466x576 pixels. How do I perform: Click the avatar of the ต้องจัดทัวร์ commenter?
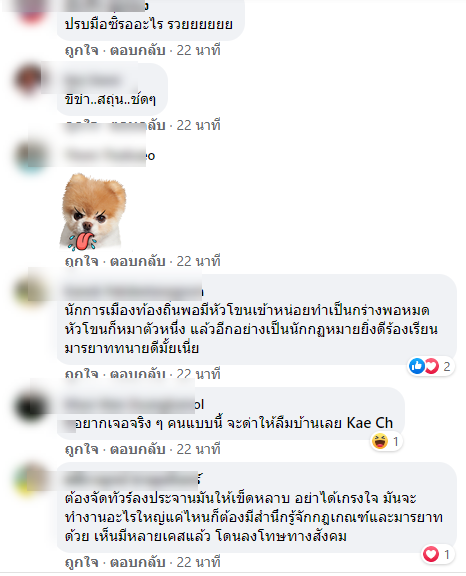32,480
